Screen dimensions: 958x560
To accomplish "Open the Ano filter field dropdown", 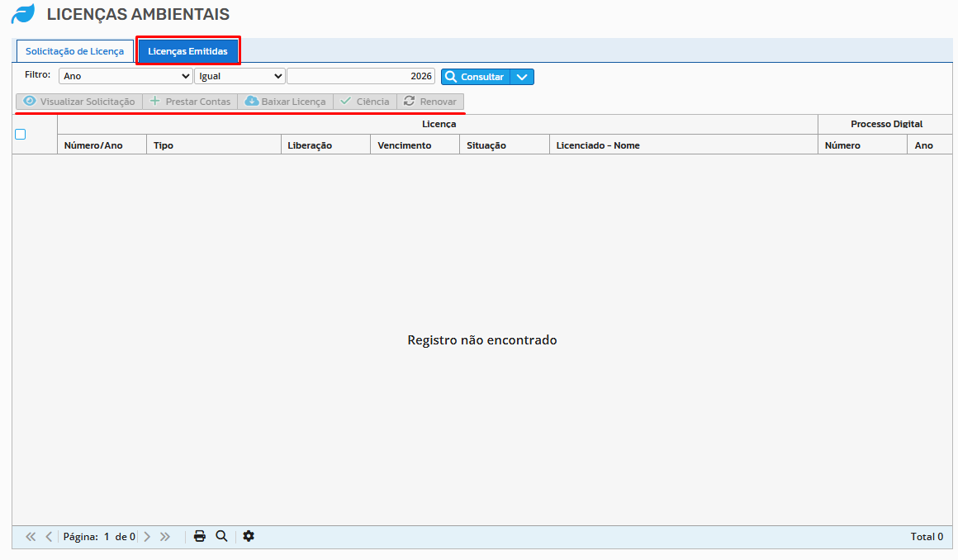I will click(126, 76).
